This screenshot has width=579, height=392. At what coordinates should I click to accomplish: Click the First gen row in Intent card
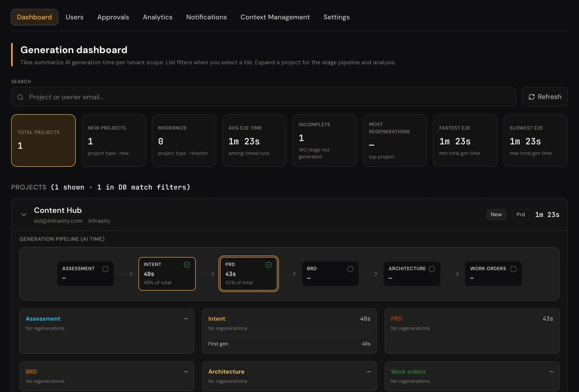(289, 344)
